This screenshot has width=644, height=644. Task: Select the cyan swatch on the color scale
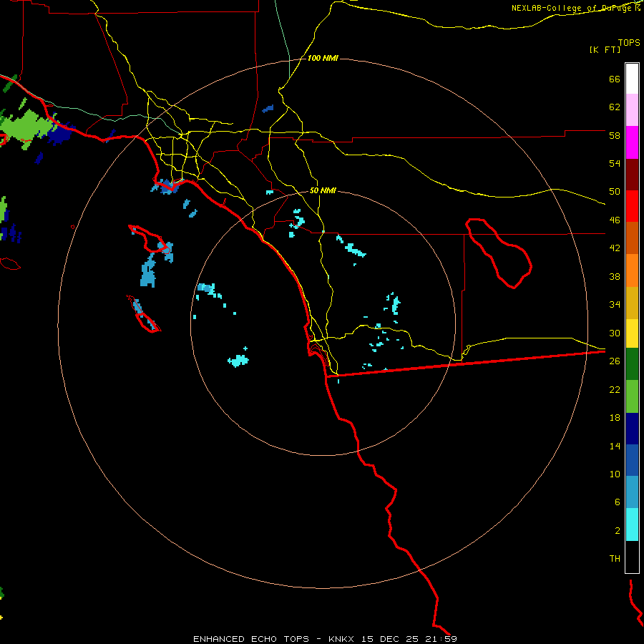632,525
